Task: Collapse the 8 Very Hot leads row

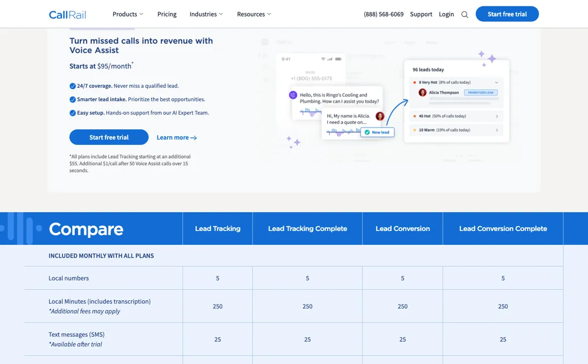Action: click(497, 82)
